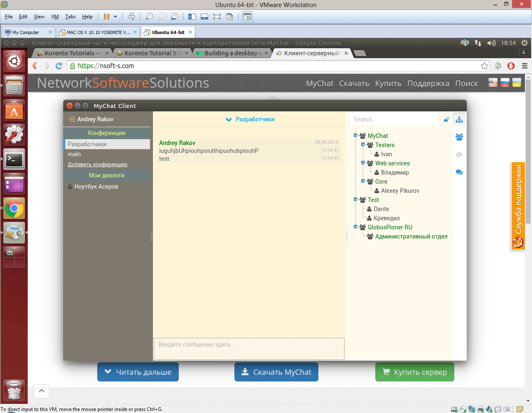Open VMware File menu

click(9, 17)
